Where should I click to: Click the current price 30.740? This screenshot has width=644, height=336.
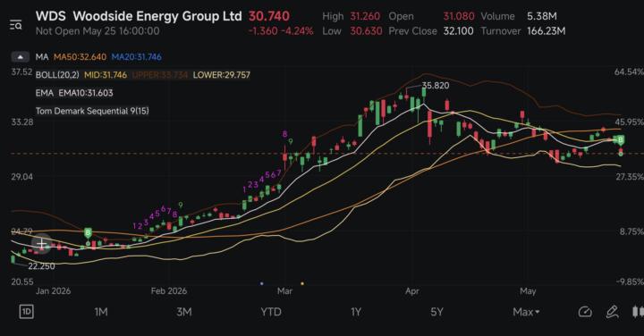tap(269, 16)
